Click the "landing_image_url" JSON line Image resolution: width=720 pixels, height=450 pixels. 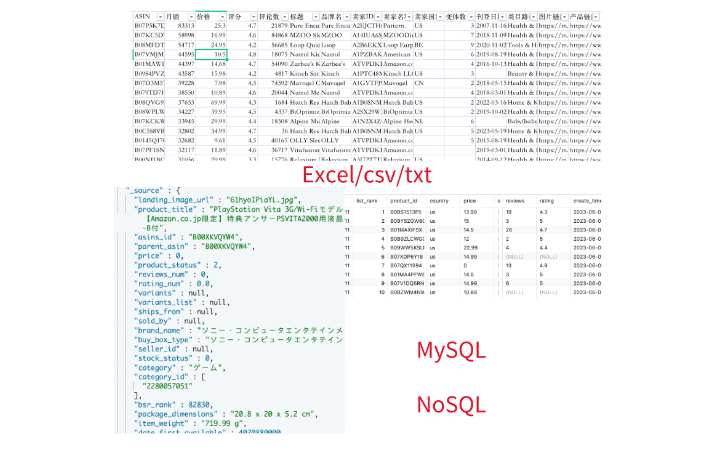click(x=217, y=200)
